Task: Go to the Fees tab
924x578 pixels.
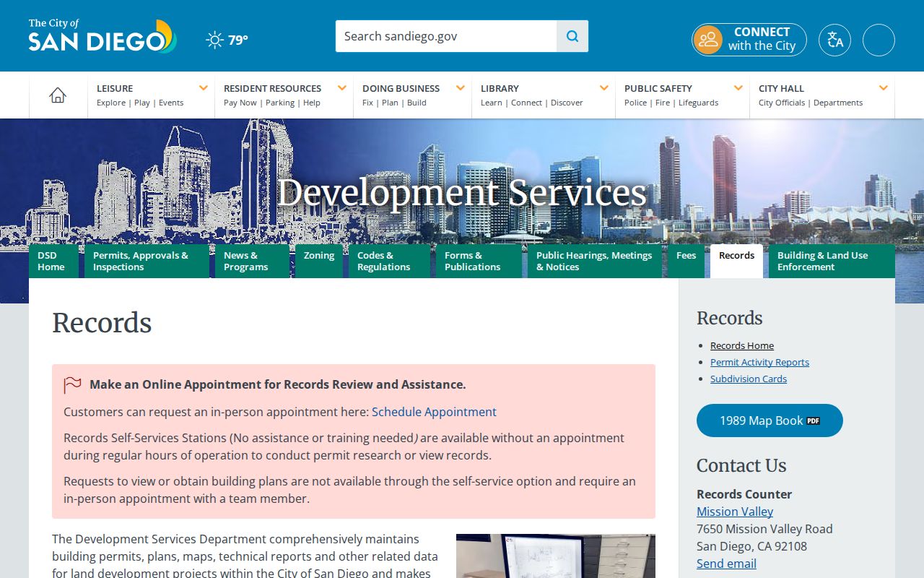Action: 686,261
